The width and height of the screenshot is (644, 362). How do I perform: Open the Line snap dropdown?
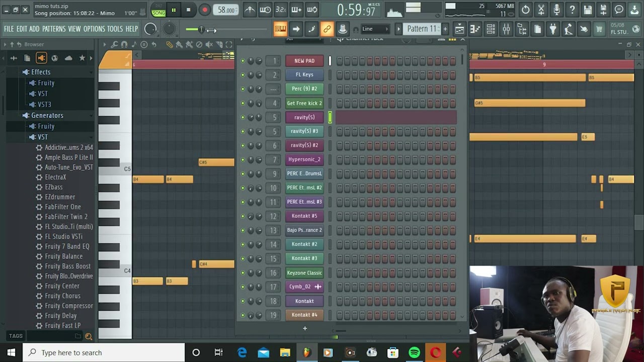(x=375, y=29)
